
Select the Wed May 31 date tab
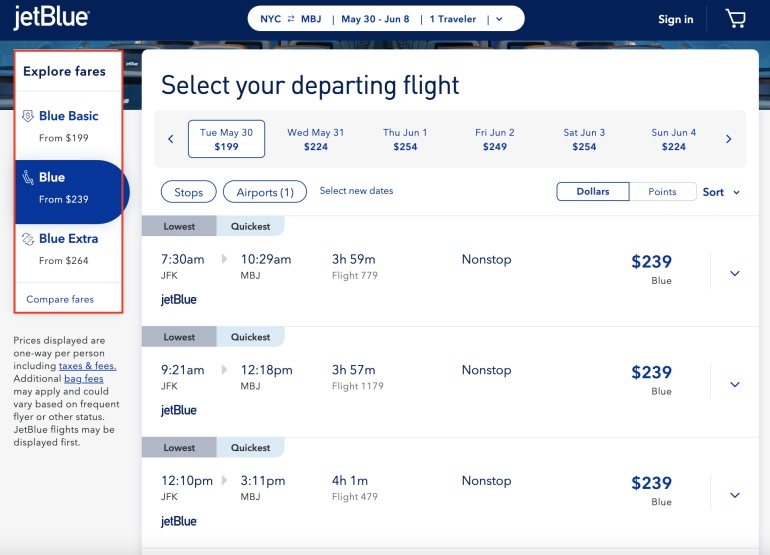pyautogui.click(x=315, y=139)
